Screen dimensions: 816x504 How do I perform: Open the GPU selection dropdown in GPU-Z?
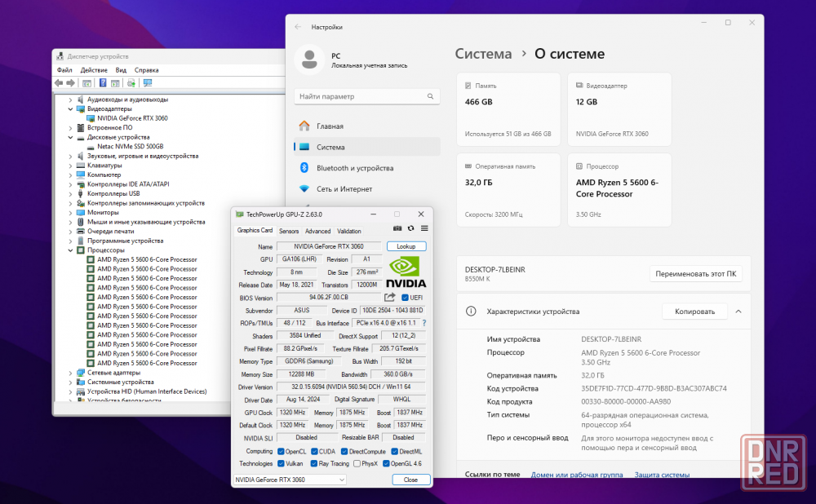coord(290,480)
